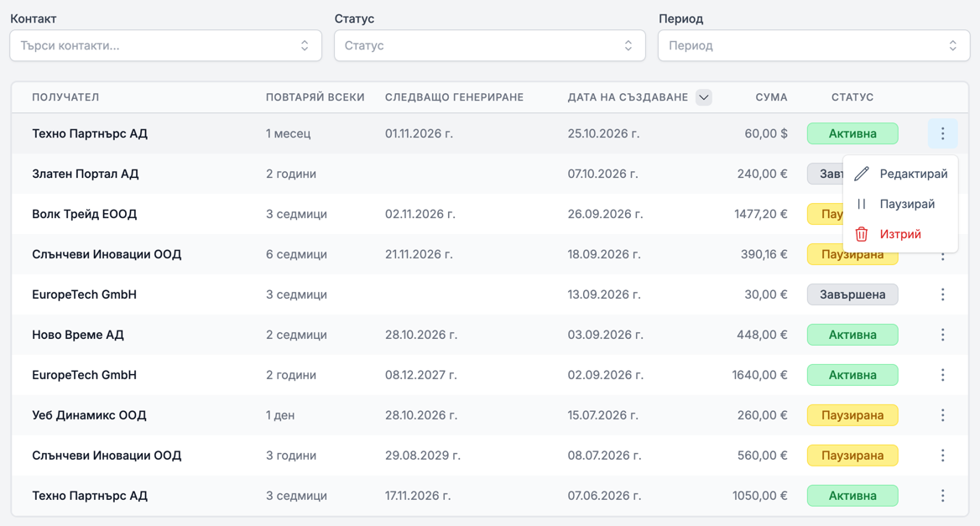Open actions menu for EuropeTech GmbH 1640,00 € row
Viewport: 980px width, 526px height.
(942, 375)
